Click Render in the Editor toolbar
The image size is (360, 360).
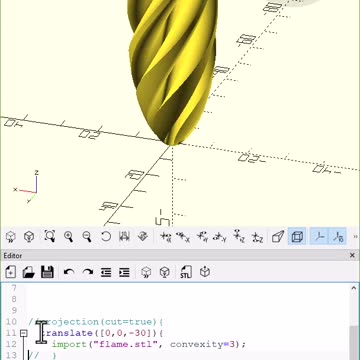(165, 272)
